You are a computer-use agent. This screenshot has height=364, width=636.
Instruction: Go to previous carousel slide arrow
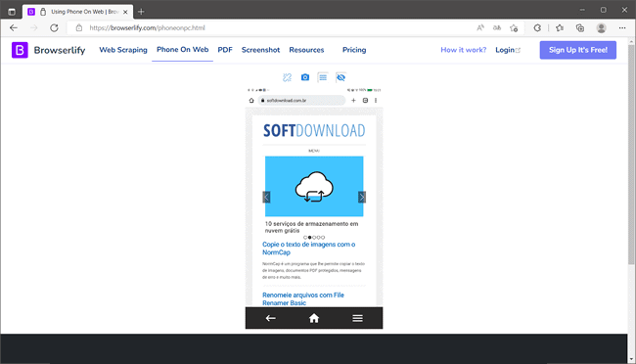click(266, 197)
